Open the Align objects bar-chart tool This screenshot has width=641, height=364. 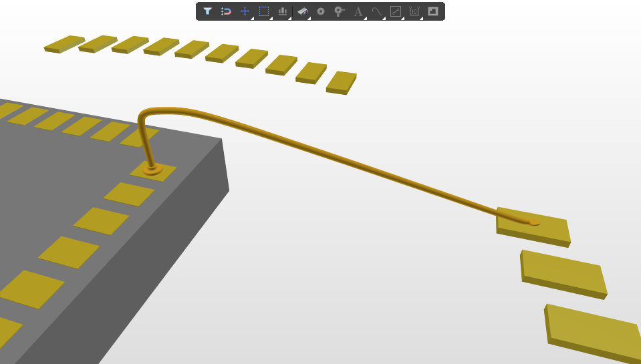point(283,11)
